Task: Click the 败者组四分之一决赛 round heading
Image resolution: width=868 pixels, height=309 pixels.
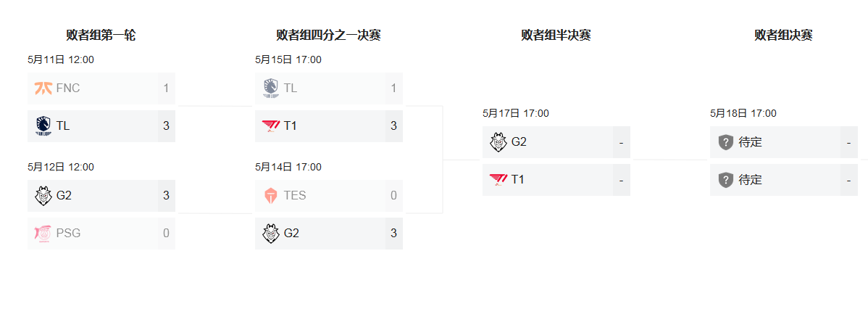Action: pos(328,36)
